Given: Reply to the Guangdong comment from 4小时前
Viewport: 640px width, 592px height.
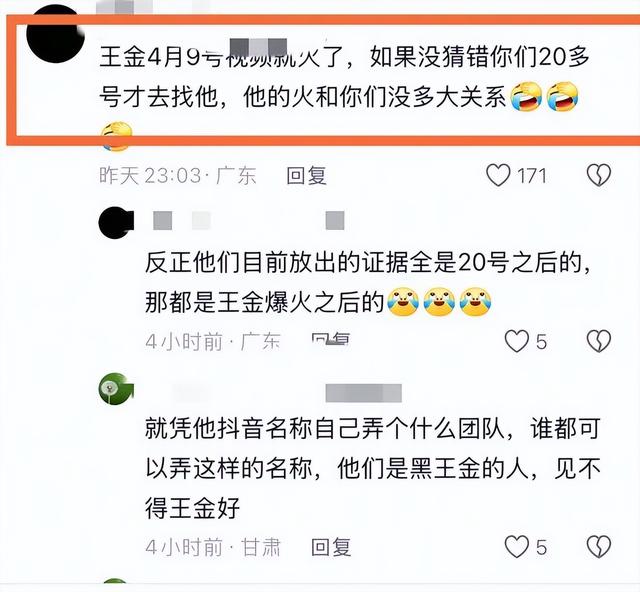Looking at the screenshot, I should pyautogui.click(x=331, y=339).
